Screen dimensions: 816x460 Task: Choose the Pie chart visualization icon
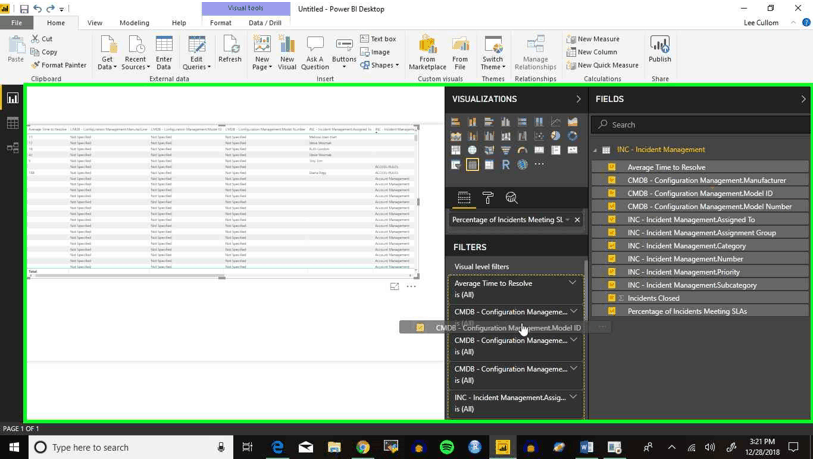click(556, 136)
